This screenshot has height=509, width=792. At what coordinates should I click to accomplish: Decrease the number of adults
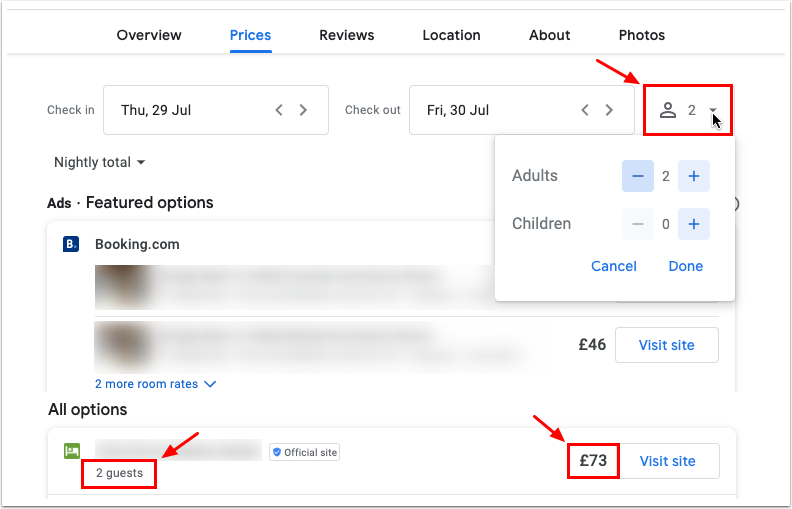coord(637,176)
